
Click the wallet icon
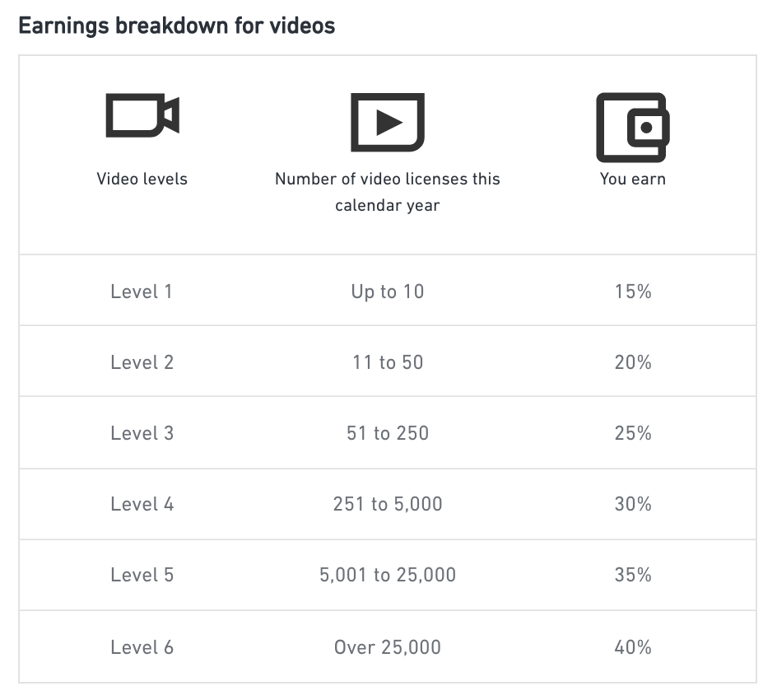632,126
